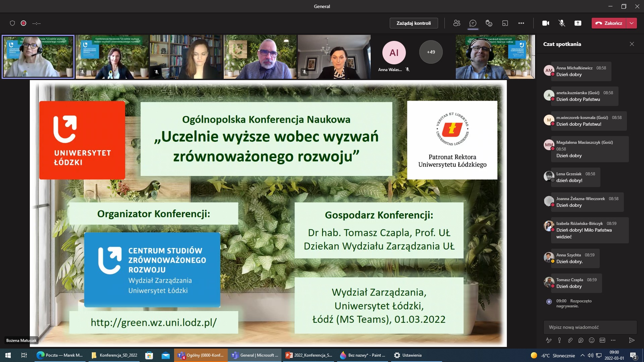Click Lena Grzesiak's avatar in chat
The image size is (644, 362).
549,176
